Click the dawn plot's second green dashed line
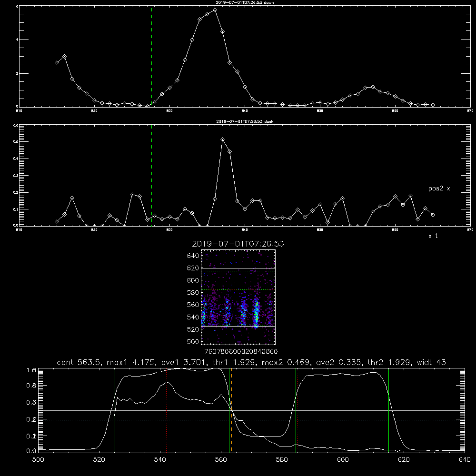The image size is (476, 476). (263, 56)
